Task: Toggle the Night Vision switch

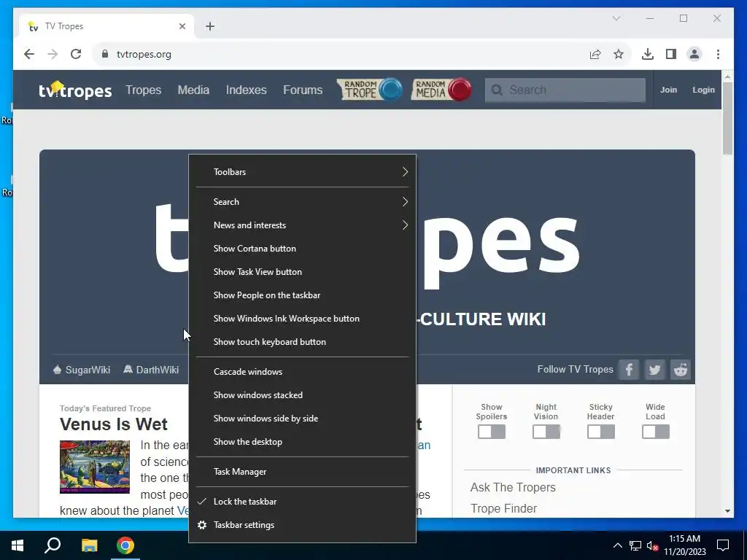Action: point(546,432)
